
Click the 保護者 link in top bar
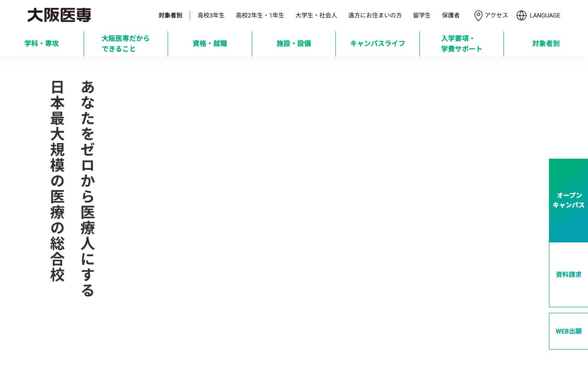point(451,15)
